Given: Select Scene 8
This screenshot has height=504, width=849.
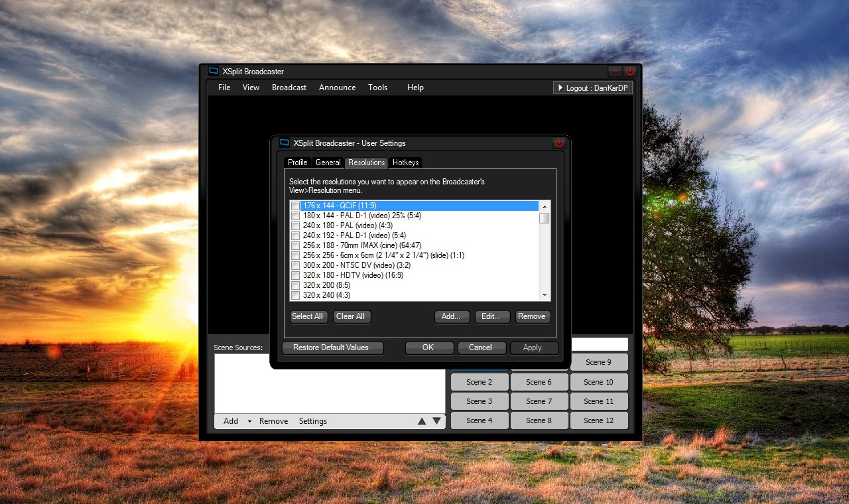Looking at the screenshot, I should (x=539, y=420).
